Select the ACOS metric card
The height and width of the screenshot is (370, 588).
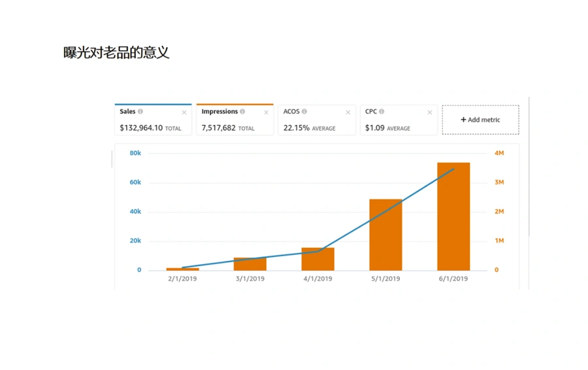317,120
